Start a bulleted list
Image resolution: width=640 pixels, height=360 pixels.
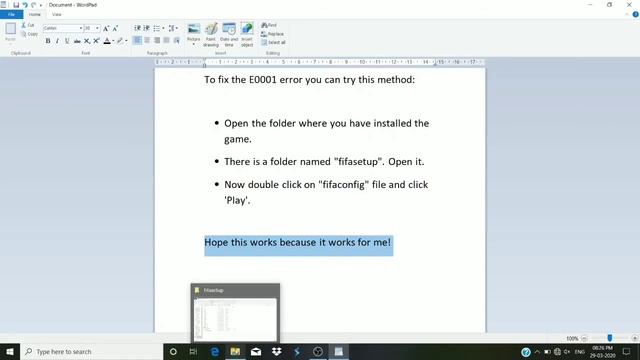(156, 28)
